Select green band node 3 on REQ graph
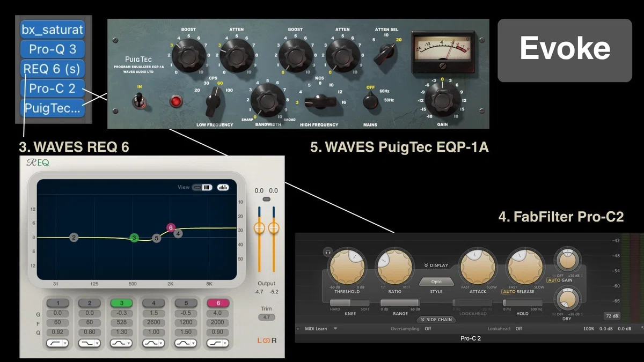Image resolution: width=644 pixels, height=362 pixels. [x=134, y=238]
